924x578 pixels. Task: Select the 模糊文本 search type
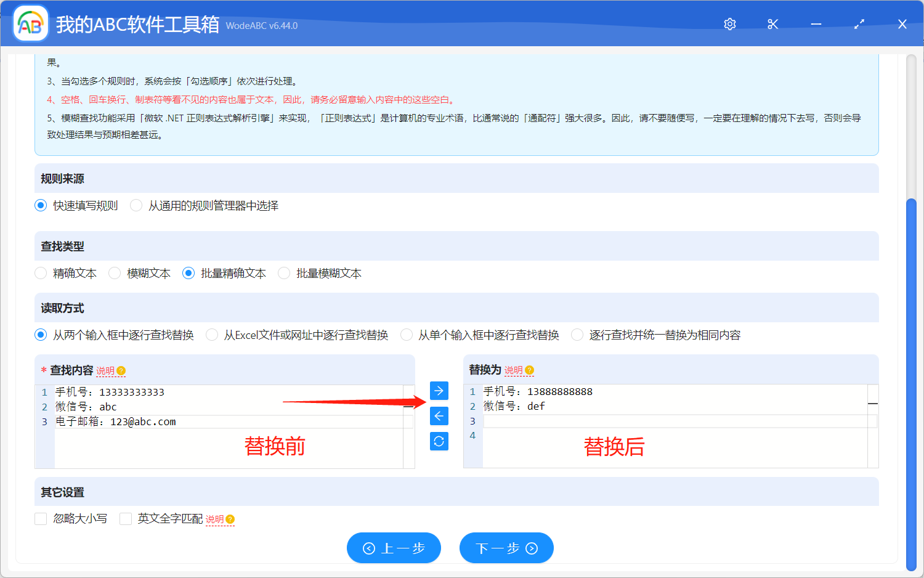115,272
